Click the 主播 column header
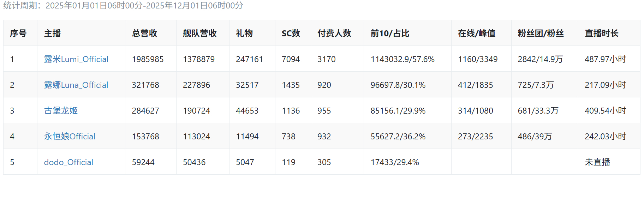The height and width of the screenshot is (217, 644). click(x=52, y=34)
